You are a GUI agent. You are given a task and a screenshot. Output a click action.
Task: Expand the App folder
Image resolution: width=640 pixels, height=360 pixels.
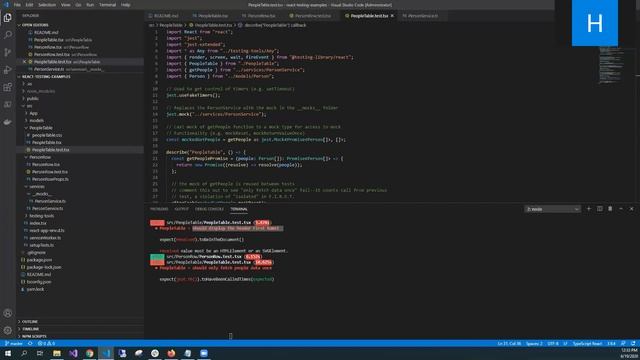(x=33, y=113)
